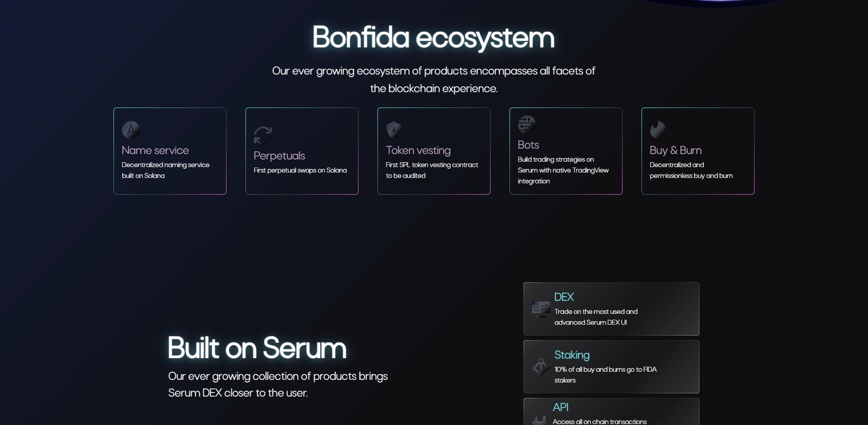Image resolution: width=868 pixels, height=425 pixels.
Task: Click the ecosystem description text under the title
Action: pos(434,79)
